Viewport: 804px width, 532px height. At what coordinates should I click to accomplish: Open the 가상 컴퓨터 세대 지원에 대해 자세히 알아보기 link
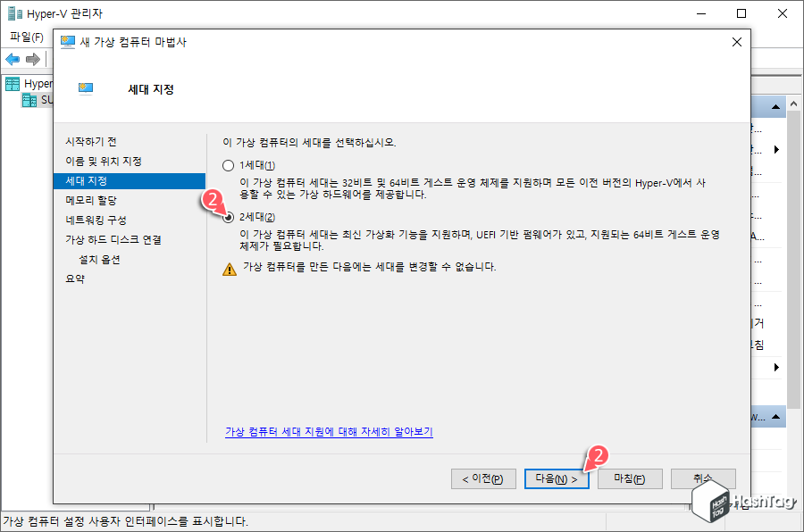pos(329,431)
